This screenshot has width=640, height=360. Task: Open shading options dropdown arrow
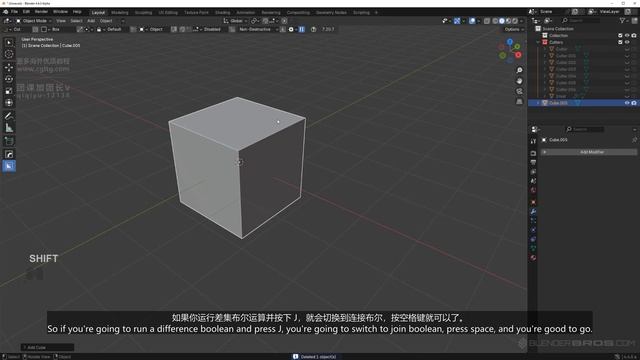coord(522,21)
